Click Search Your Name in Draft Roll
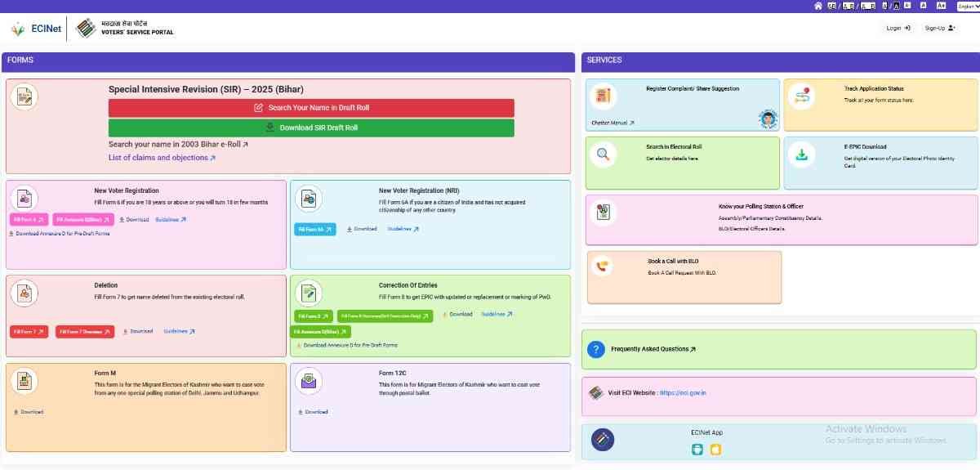This screenshot has height=470, width=980. point(311,108)
